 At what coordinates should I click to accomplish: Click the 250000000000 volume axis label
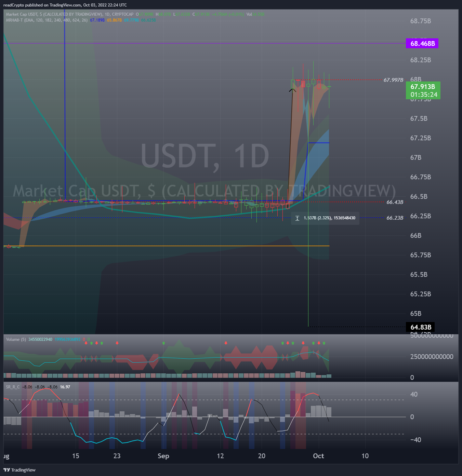[x=432, y=357]
